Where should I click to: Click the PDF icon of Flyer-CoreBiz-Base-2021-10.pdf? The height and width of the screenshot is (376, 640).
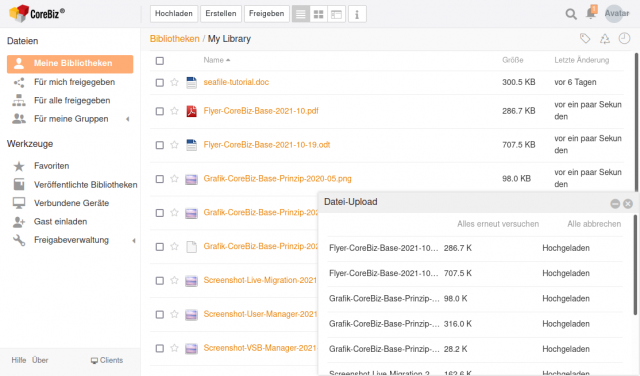(191, 111)
